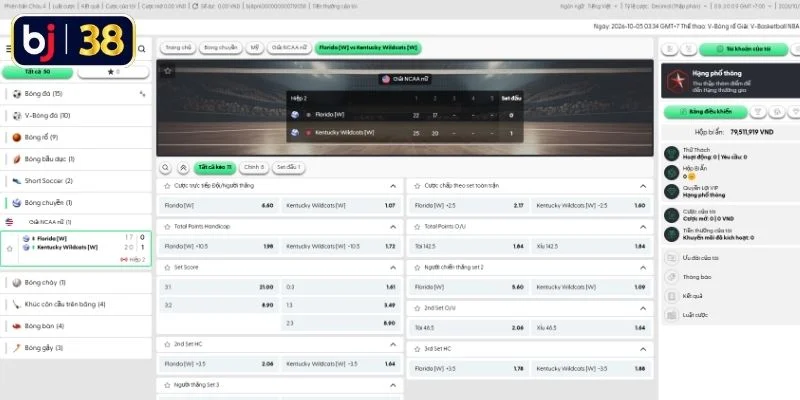The height and width of the screenshot is (400, 800).
Task: Collapse the Cược trực tiếp Đội/người thắng section
Action: pyautogui.click(x=393, y=186)
